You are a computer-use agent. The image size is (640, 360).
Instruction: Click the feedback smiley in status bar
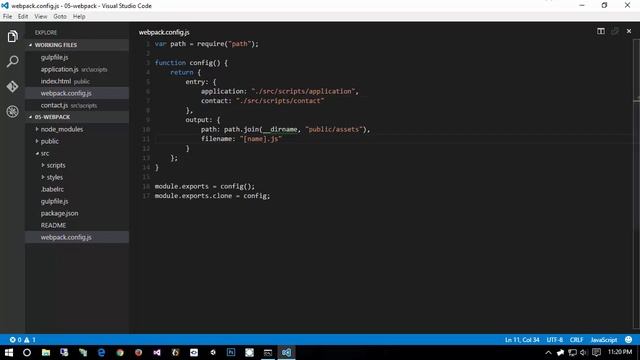click(x=629, y=340)
